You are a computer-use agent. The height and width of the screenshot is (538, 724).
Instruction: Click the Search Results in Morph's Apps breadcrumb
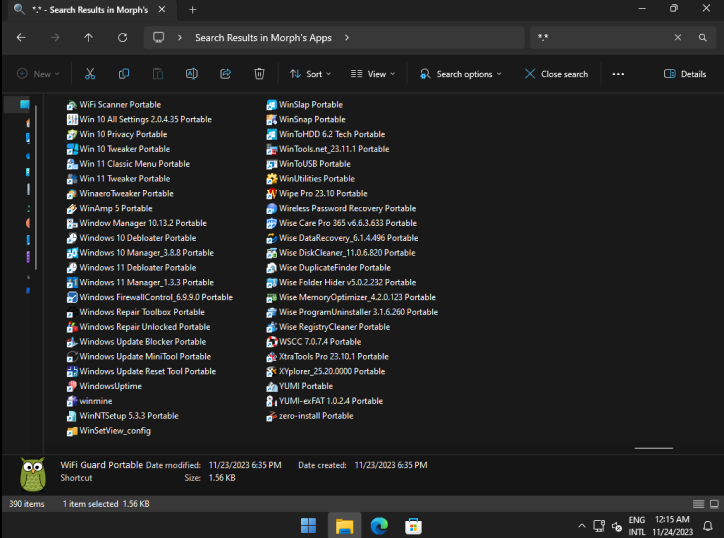coord(263,37)
